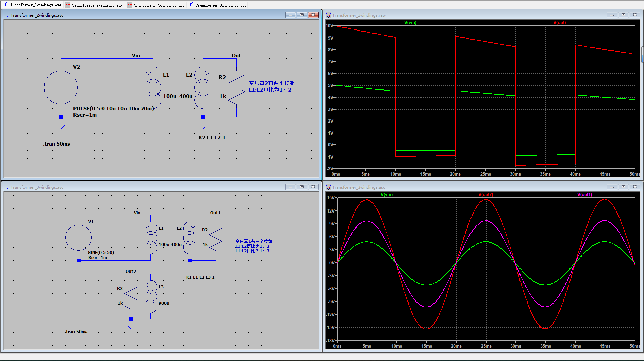Click the blue Chinese comment in 2windings schematic

271,86
